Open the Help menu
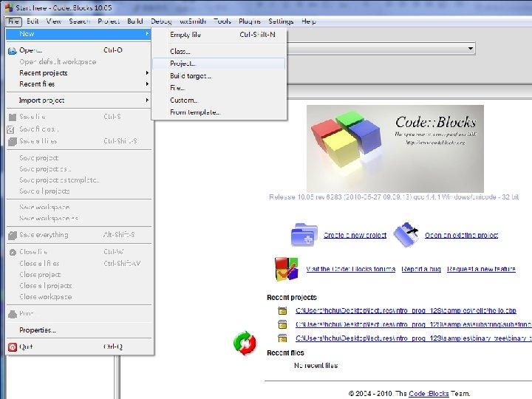Screen dimensions: 532x399 point(309,21)
